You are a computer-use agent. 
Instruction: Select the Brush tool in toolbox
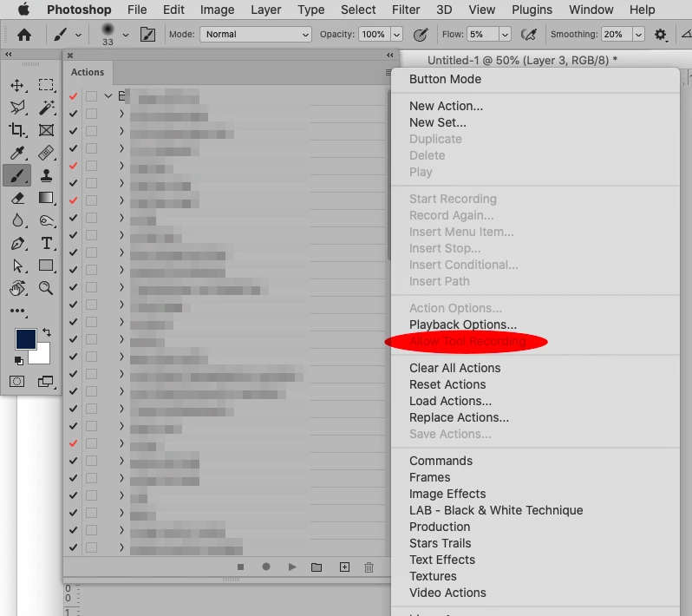coord(17,175)
